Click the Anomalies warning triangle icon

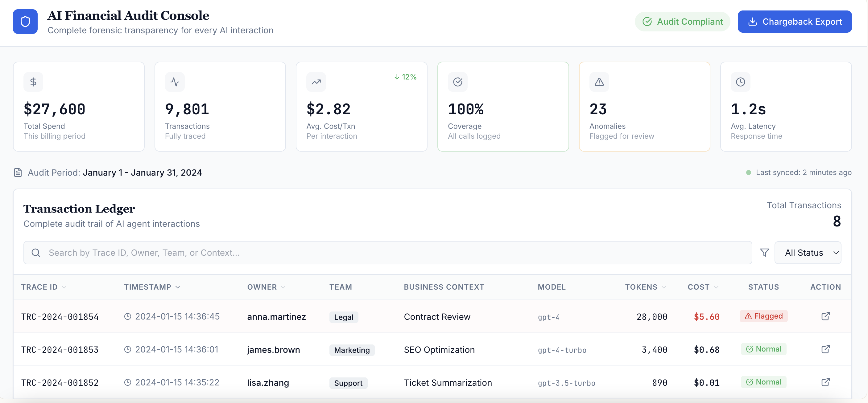point(599,82)
